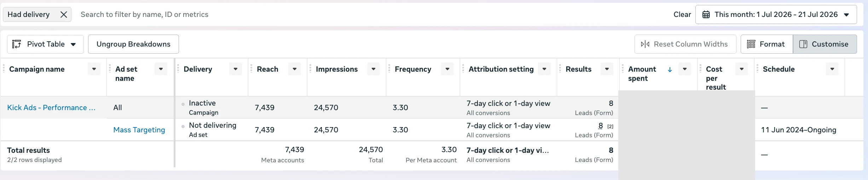This screenshot has width=868, height=180.
Task: Click drag handle of Results column
Action: 560,69
